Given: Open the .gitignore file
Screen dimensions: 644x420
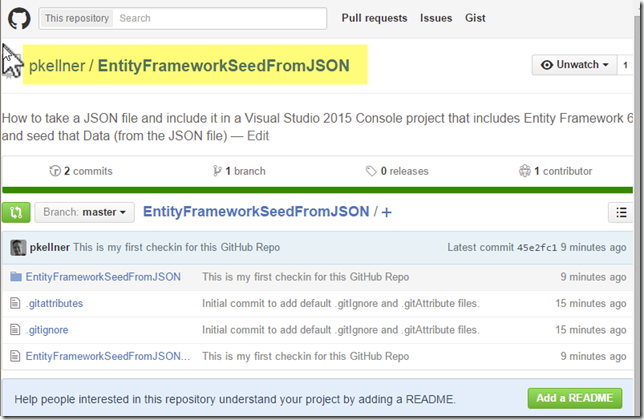Looking at the screenshot, I should coord(47,330).
